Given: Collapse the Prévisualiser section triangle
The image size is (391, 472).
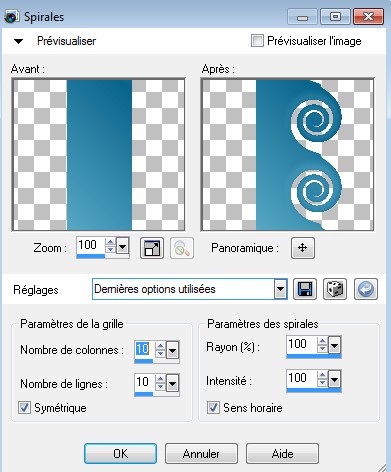Looking at the screenshot, I should click(x=18, y=41).
